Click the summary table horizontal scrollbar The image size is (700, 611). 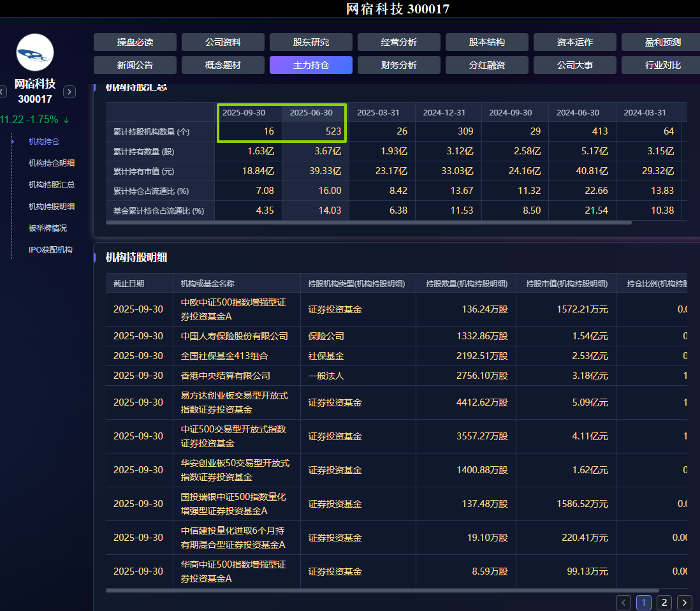(x=368, y=223)
